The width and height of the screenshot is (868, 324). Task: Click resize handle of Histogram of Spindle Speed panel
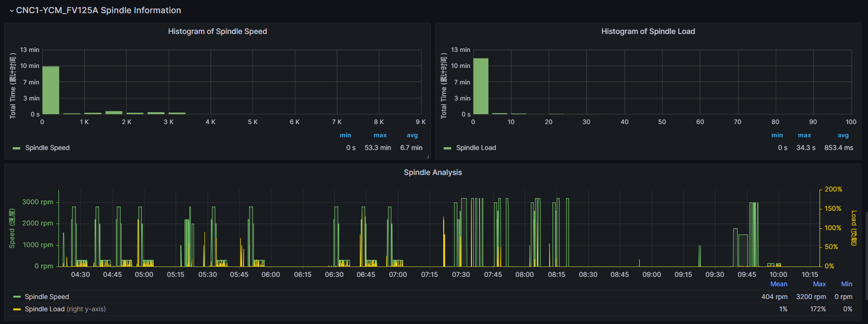[x=428, y=157]
